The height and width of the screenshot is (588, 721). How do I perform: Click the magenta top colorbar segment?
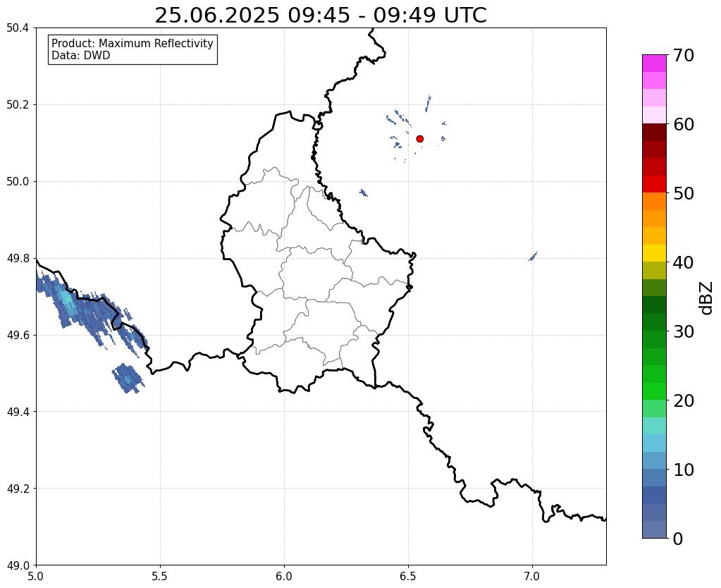click(x=654, y=63)
